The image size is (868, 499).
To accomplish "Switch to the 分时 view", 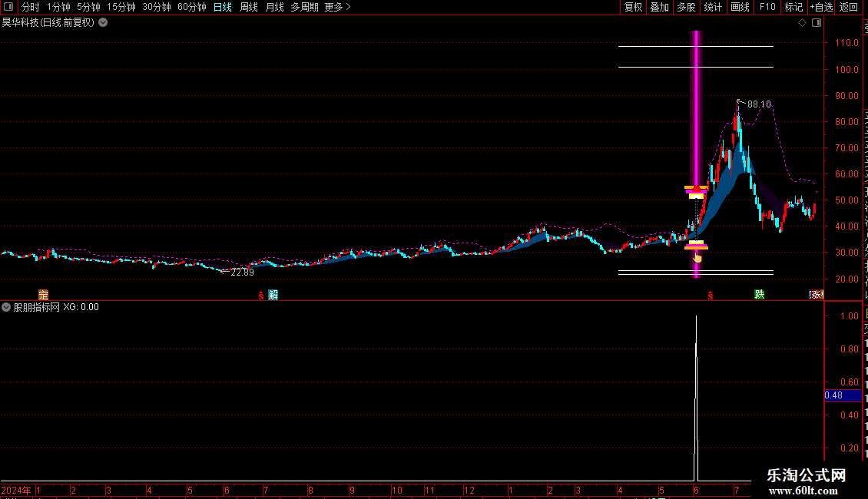I will click(31, 7).
